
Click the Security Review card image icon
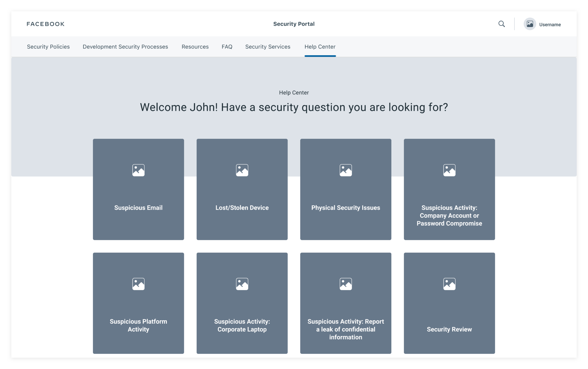(x=449, y=284)
